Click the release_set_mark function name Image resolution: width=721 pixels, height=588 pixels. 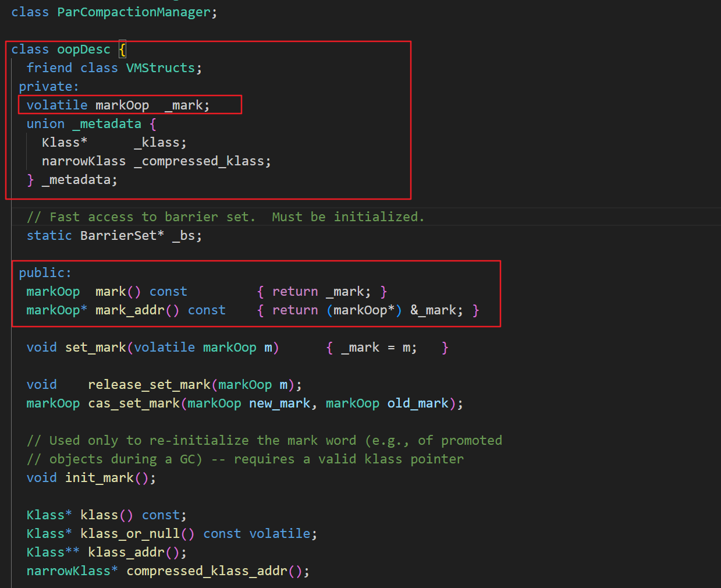pyautogui.click(x=149, y=385)
